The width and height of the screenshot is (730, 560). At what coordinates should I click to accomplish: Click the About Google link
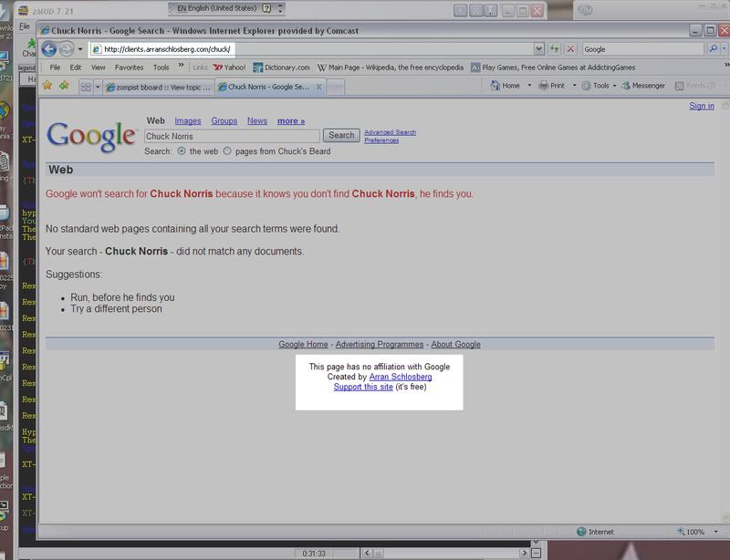[455, 344]
